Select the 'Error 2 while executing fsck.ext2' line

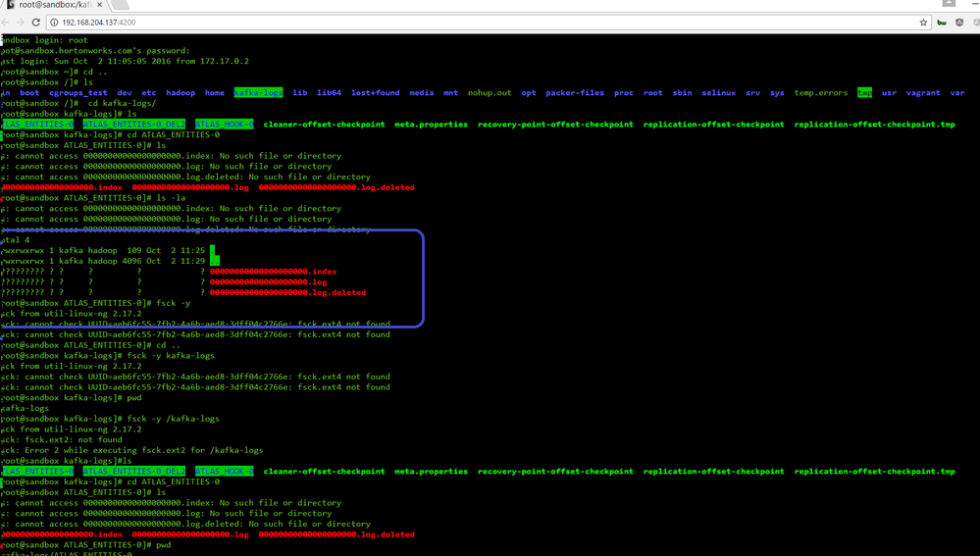tap(131, 450)
